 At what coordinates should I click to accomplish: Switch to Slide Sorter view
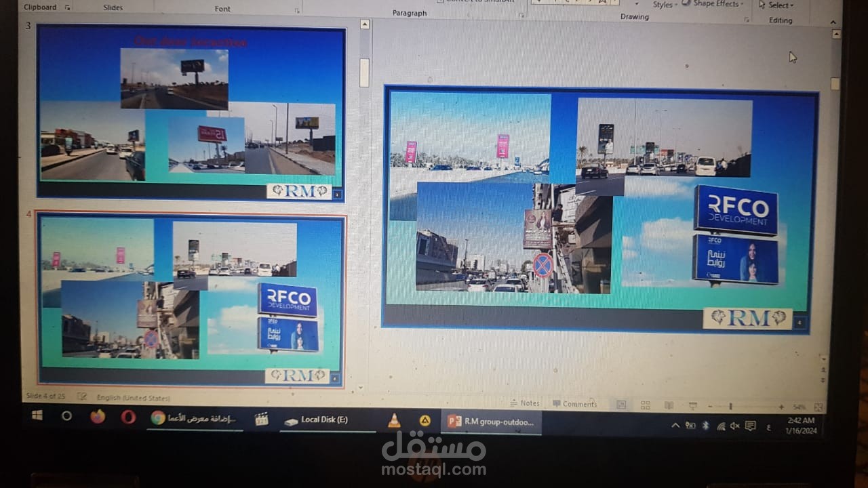(645, 405)
